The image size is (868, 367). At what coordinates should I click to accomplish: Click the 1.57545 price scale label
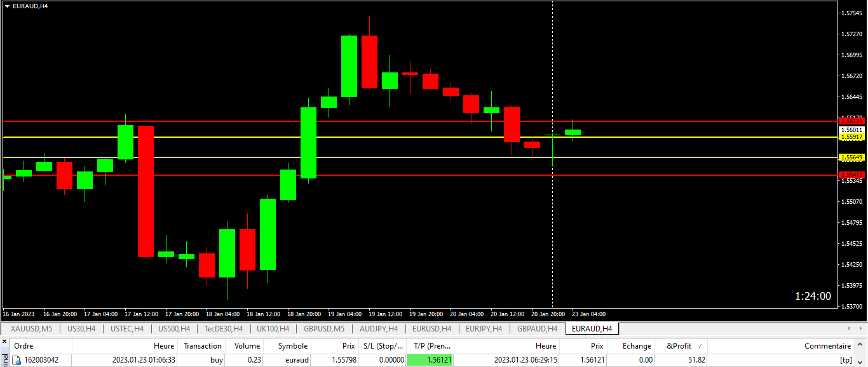(x=851, y=13)
